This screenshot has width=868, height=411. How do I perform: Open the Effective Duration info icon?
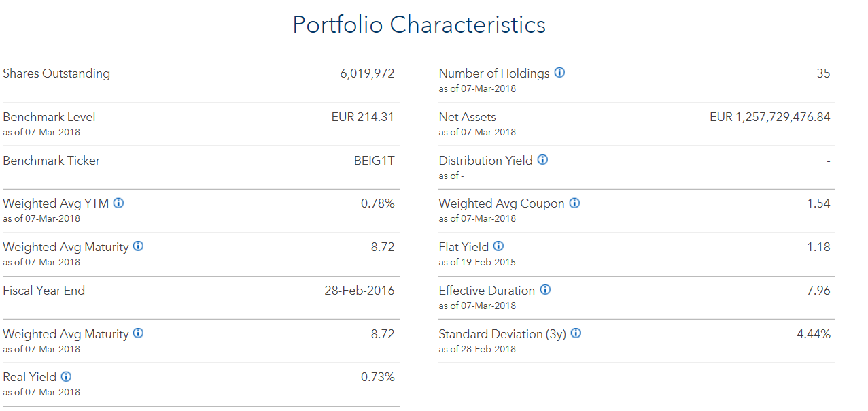[x=545, y=290]
